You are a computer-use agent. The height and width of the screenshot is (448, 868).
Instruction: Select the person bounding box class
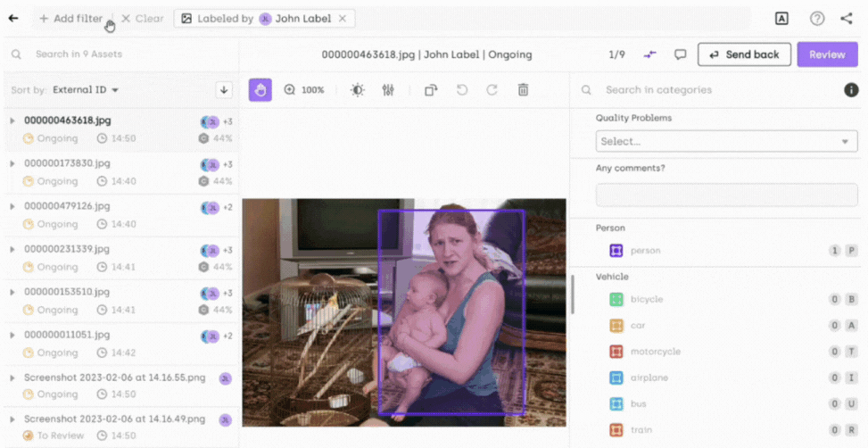pos(616,251)
